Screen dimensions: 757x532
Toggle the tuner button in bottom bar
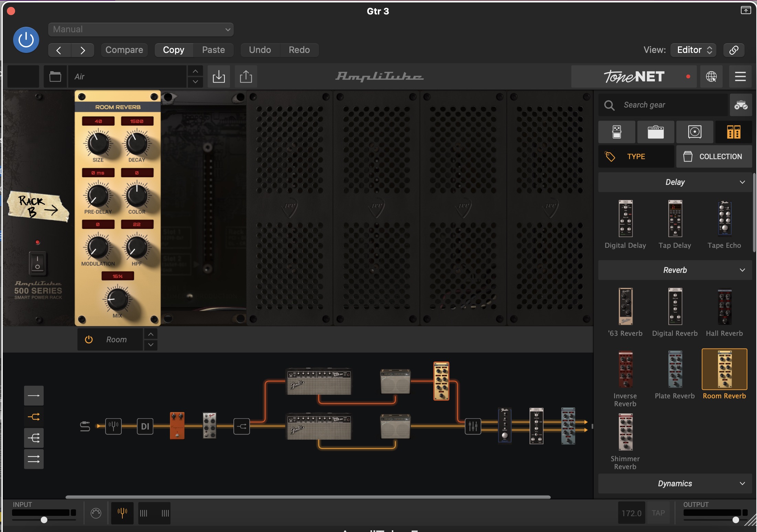click(122, 513)
